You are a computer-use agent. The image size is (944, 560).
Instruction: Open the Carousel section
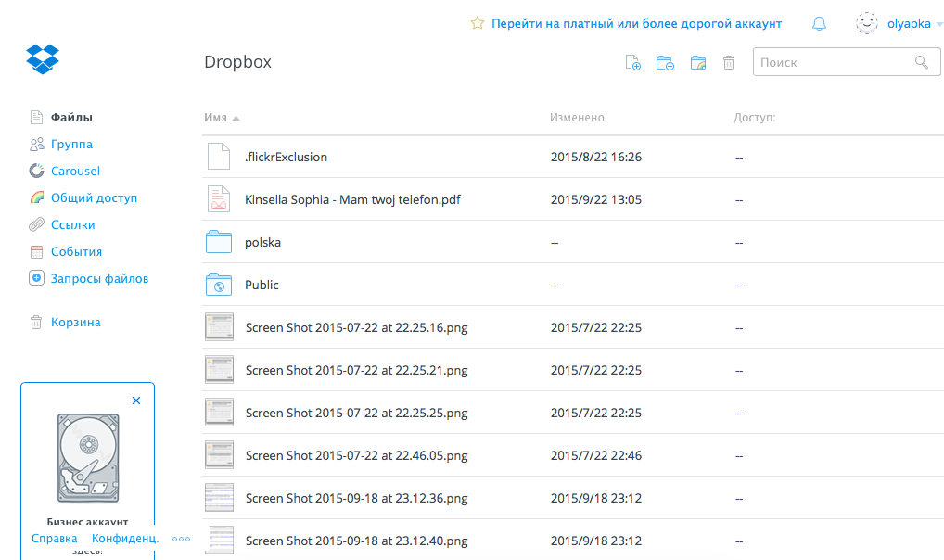(75, 171)
